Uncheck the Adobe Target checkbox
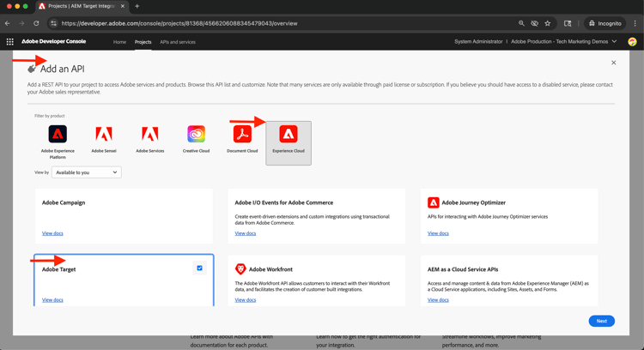Image resolution: width=644 pixels, height=350 pixels. [200, 269]
